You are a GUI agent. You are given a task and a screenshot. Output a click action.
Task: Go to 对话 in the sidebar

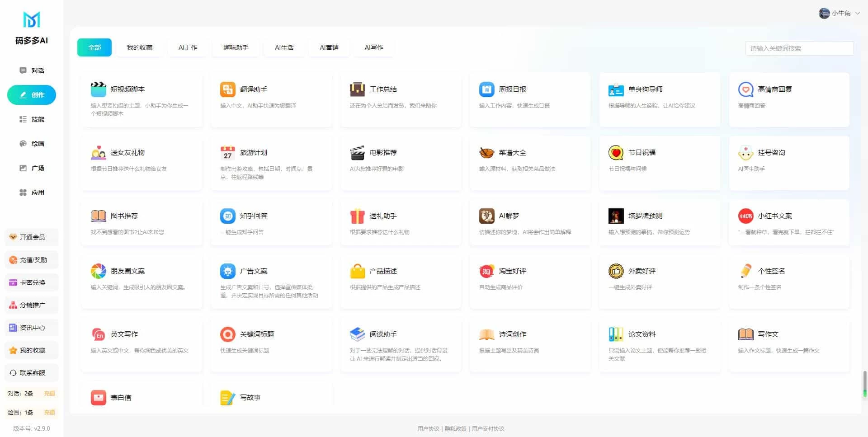(x=32, y=70)
